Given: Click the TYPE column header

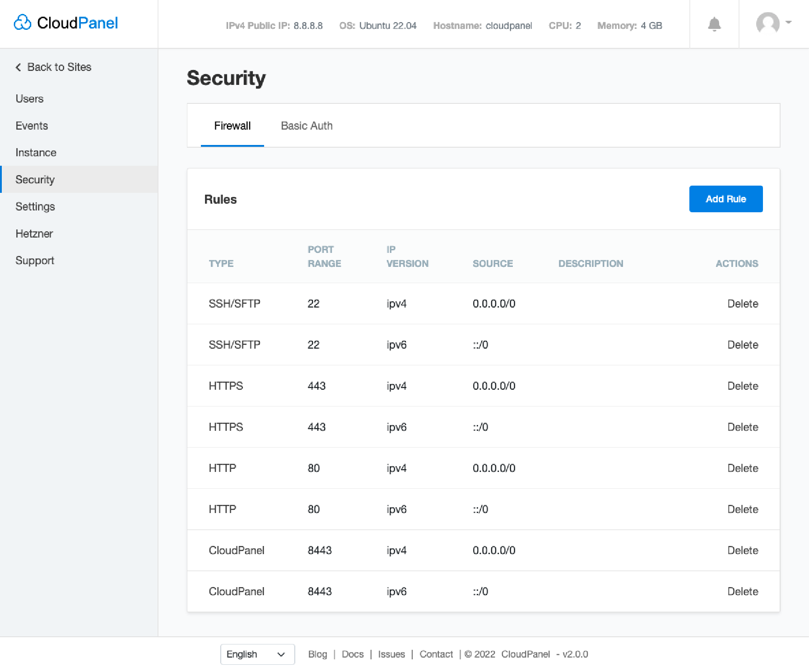Looking at the screenshot, I should click(221, 263).
